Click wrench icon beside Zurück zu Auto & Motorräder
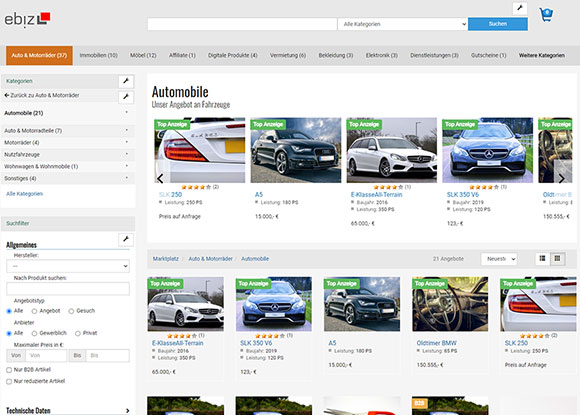 coord(126,97)
